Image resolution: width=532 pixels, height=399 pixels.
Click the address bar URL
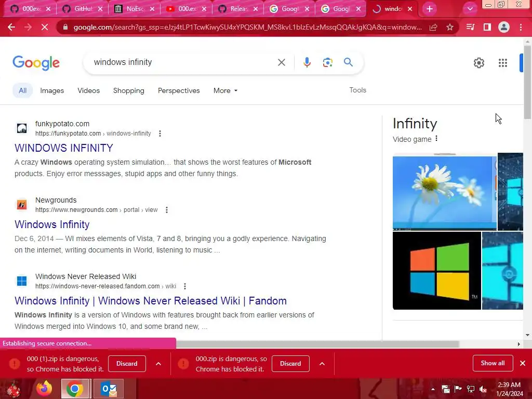tap(248, 27)
